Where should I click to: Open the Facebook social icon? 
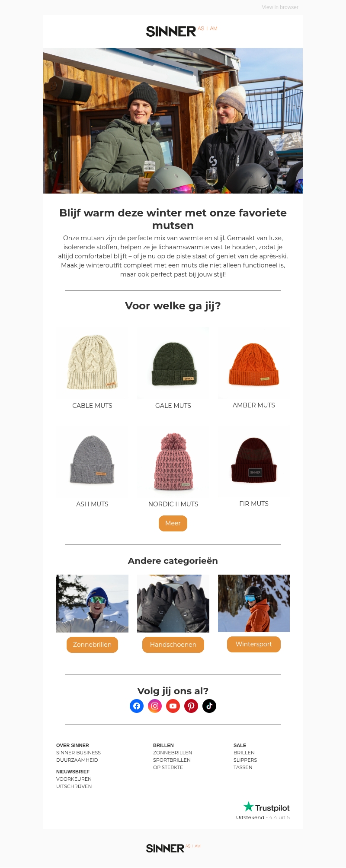137,706
